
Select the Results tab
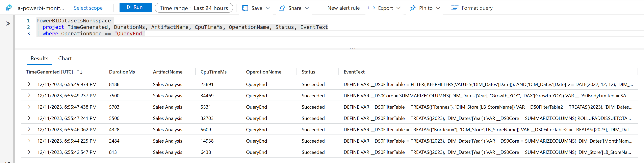coord(39,59)
